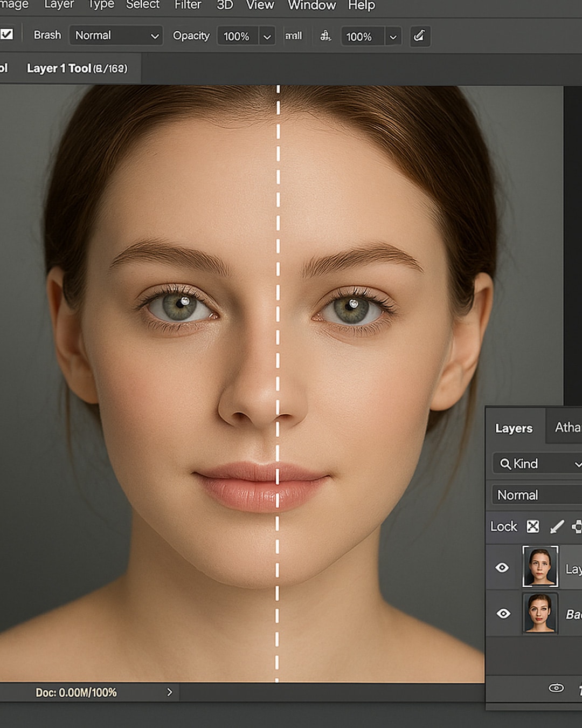Click the link layers icon at panel bottom
Screen dimensions: 582x728
click(556, 688)
